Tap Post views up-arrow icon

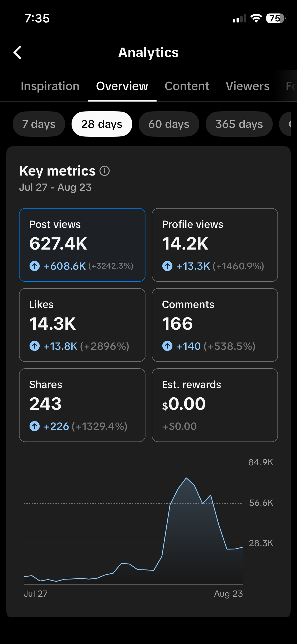pyautogui.click(x=35, y=266)
